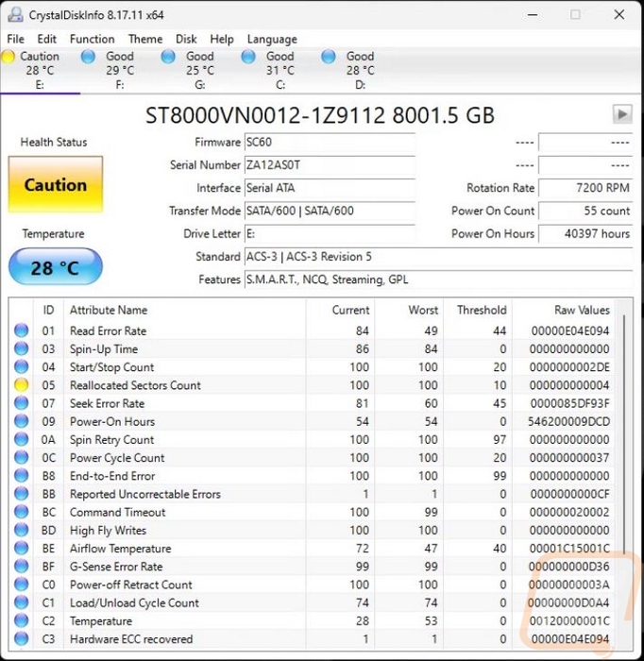Click the 28 °C temperature button
This screenshot has height=661, width=644.
tap(55, 267)
